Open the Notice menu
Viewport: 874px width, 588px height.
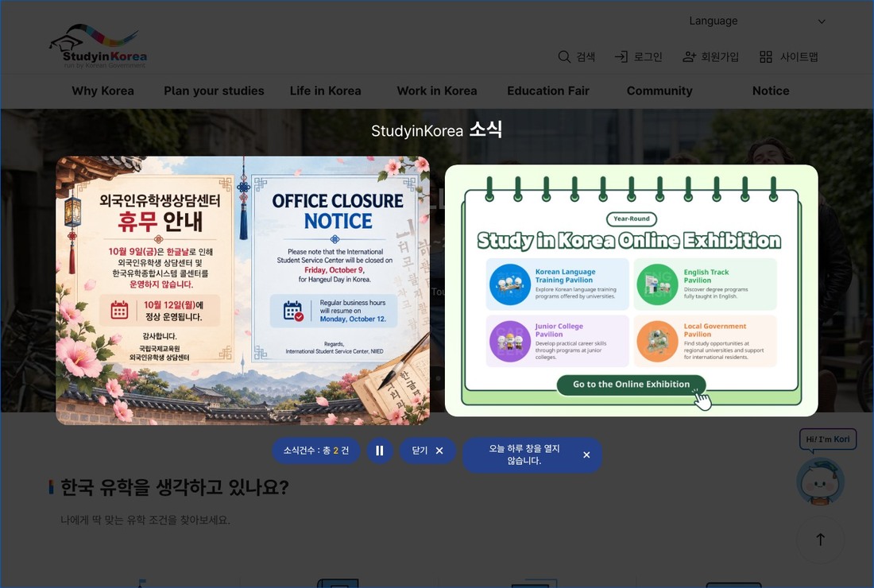point(771,91)
